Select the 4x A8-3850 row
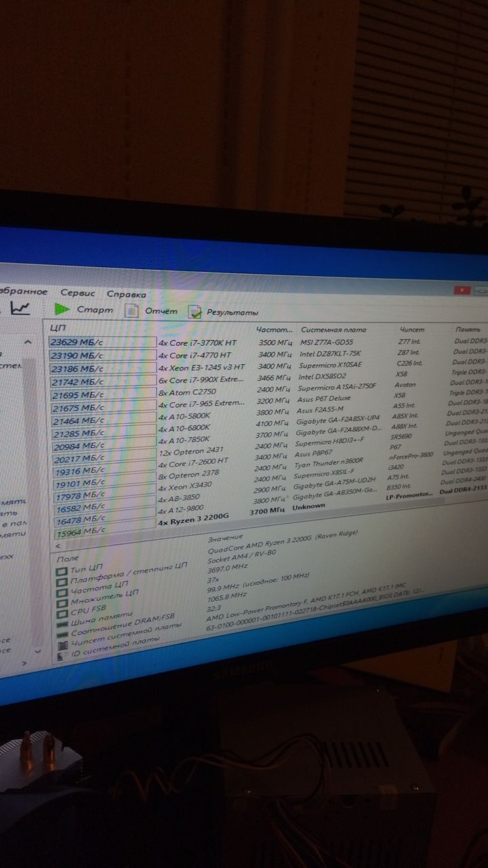This screenshot has width=488, height=868. coord(180,498)
